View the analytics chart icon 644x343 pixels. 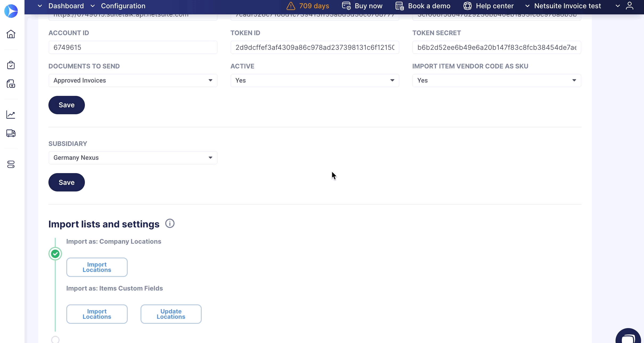coord(11,115)
